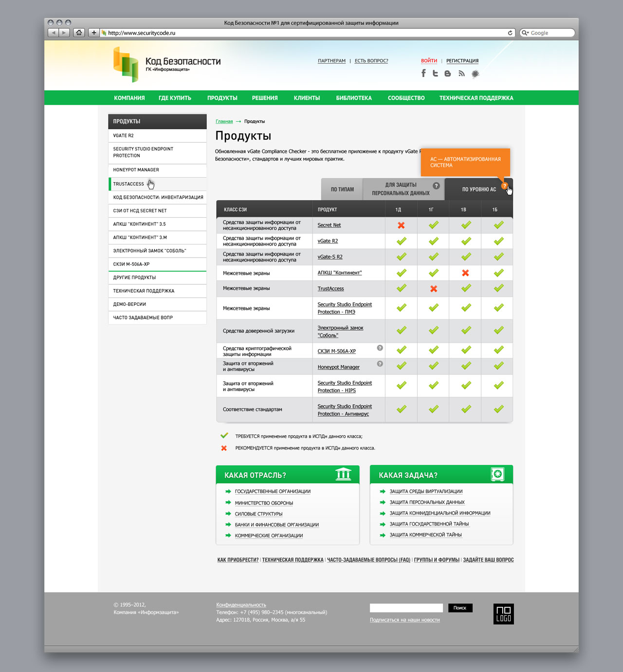The height and width of the screenshot is (672, 623).
Task: Click the NOLOGO badge in footer
Action: 503,614
